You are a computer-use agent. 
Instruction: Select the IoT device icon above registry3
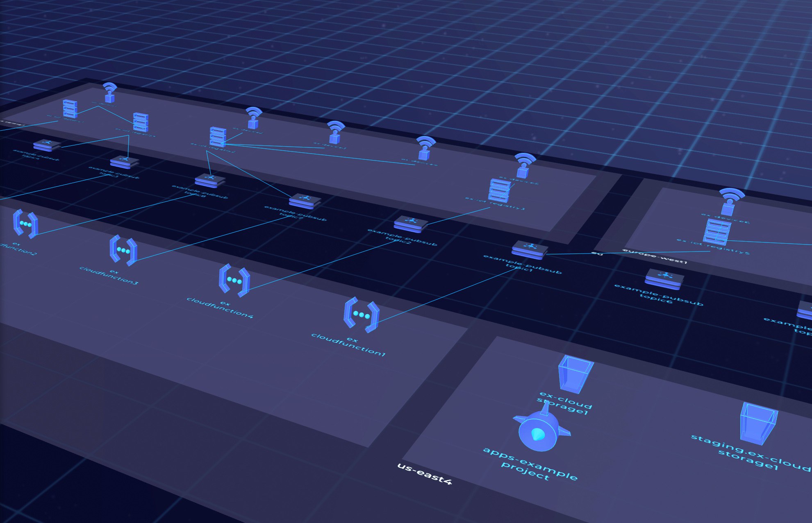(x=525, y=165)
